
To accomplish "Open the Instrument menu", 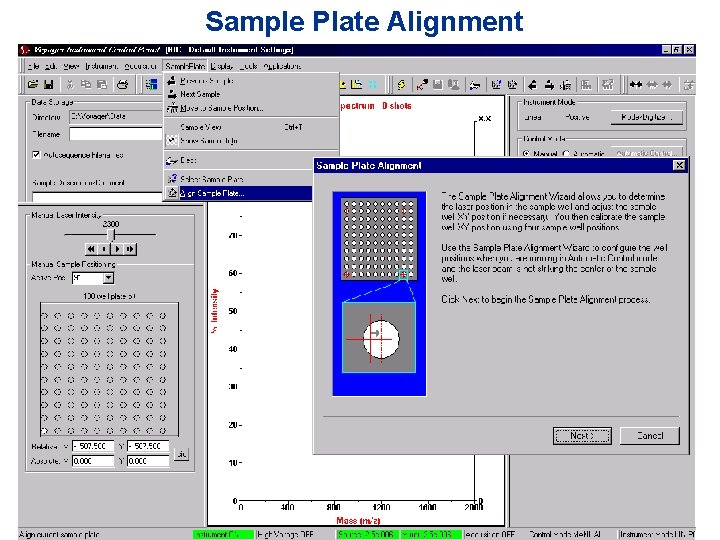I will click(101, 66).
